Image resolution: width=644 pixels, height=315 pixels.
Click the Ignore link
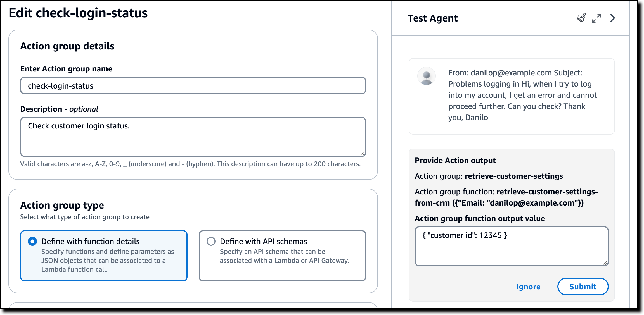coord(528,287)
